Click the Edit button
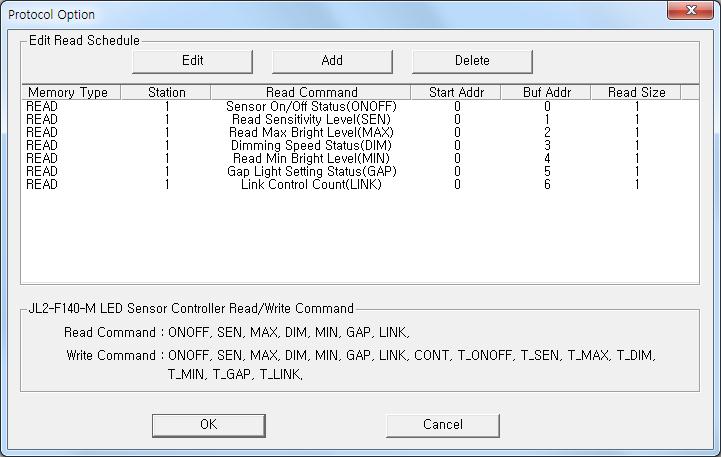 click(x=193, y=61)
